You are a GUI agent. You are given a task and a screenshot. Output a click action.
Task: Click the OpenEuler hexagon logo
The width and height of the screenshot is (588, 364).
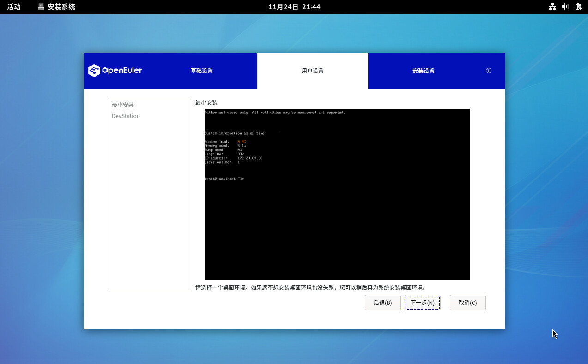[x=94, y=71]
